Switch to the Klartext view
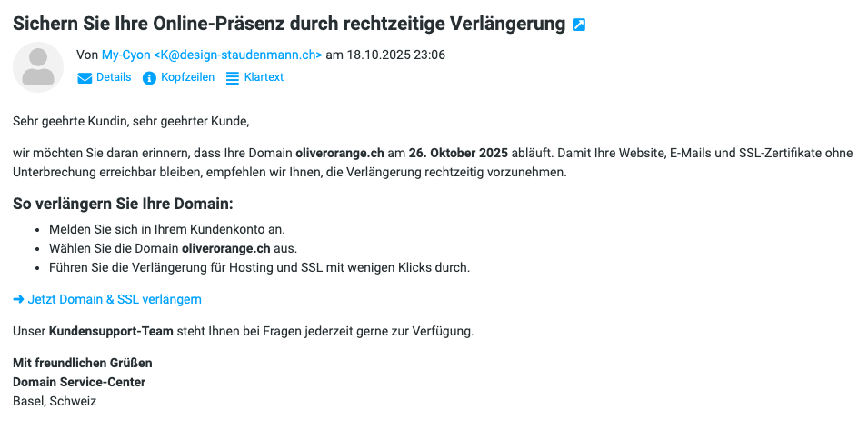The width and height of the screenshot is (868, 430). tap(264, 77)
